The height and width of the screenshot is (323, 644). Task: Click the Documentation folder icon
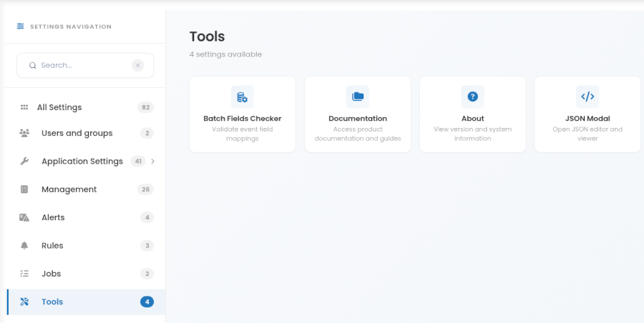(x=358, y=97)
